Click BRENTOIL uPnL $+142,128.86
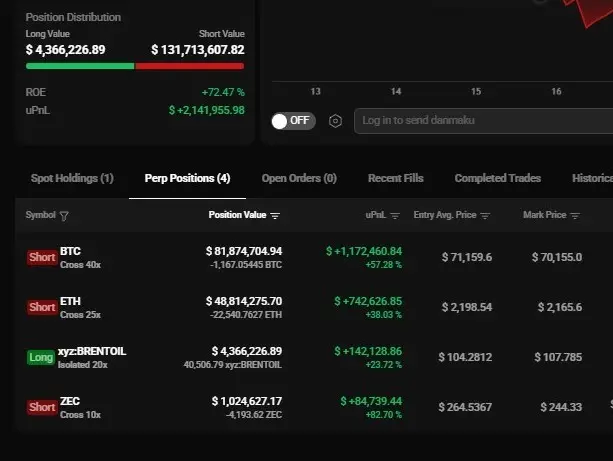The height and width of the screenshot is (461, 613). (368, 351)
